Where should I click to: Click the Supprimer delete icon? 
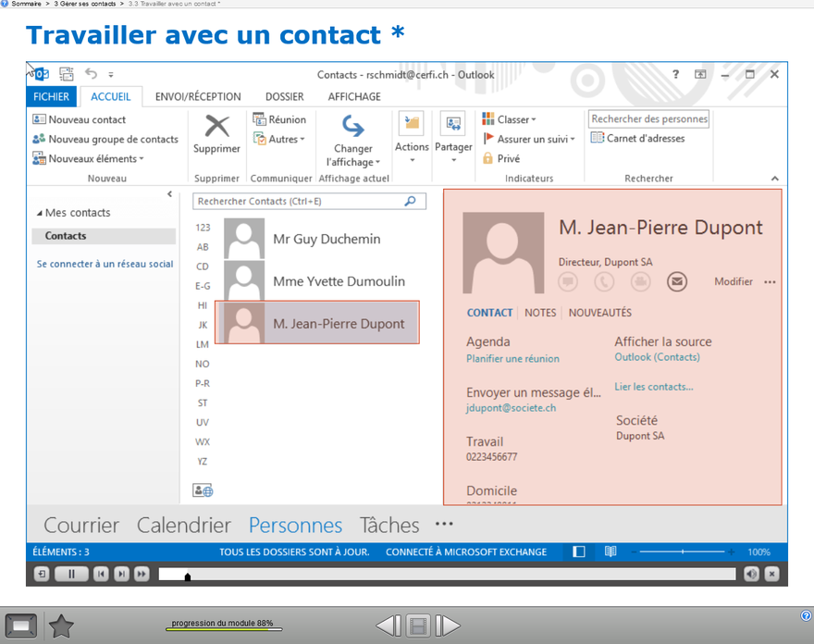[216, 126]
